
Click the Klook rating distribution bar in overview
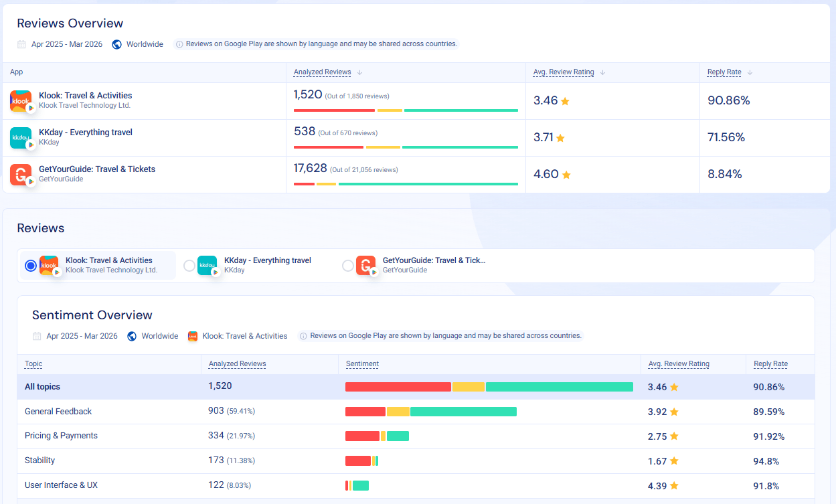pos(406,110)
